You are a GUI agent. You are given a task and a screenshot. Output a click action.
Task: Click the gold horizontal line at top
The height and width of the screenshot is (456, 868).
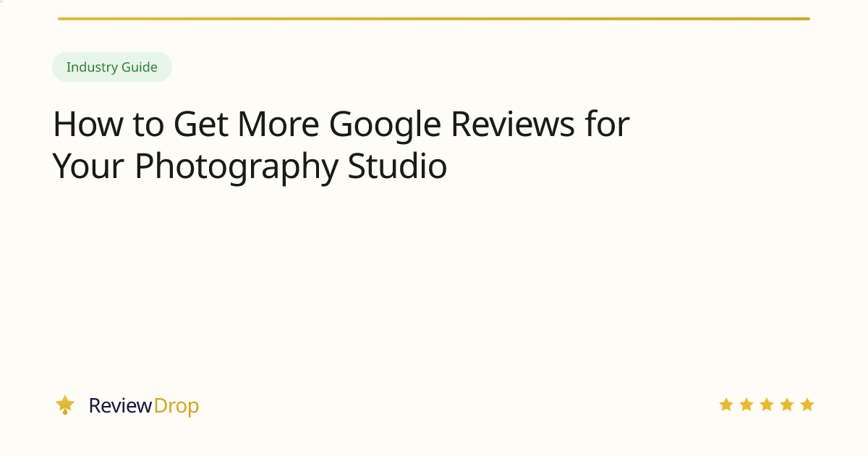coord(434,19)
